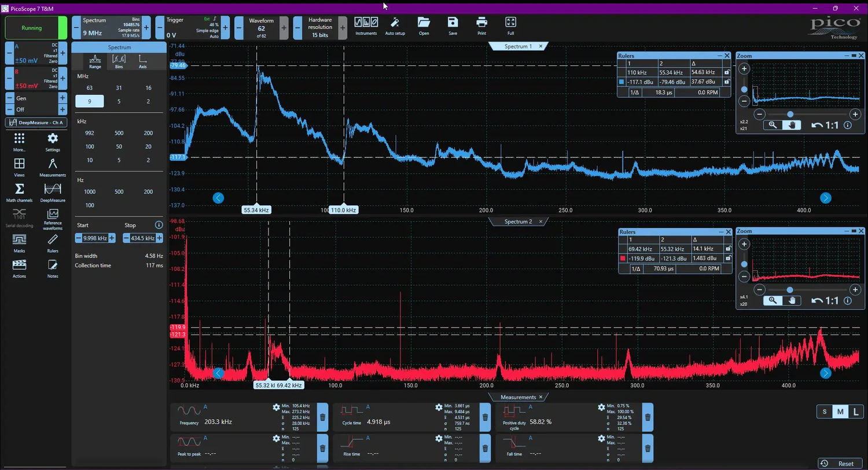
Task: Click the DeepMeasure - Ch A button
Action: pyautogui.click(x=36, y=122)
